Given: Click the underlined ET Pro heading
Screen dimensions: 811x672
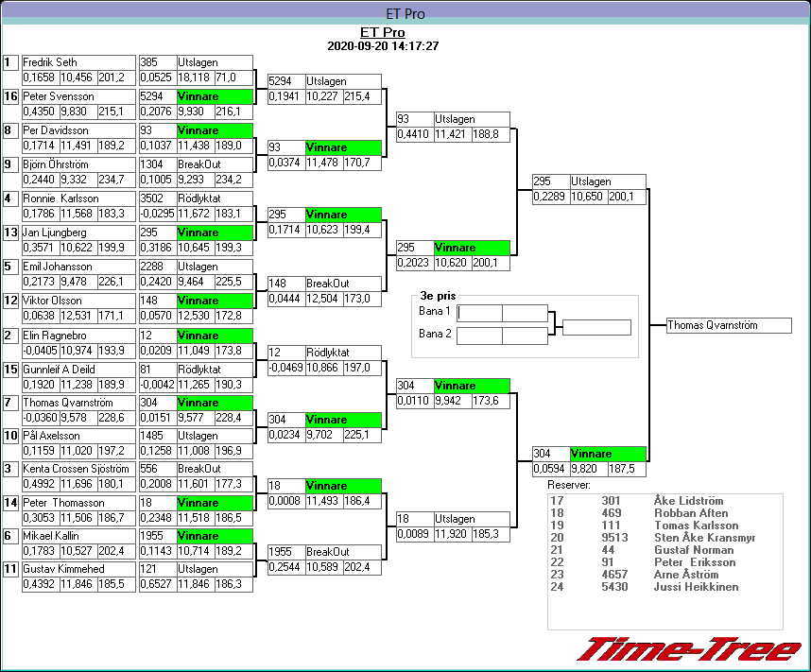Looking at the screenshot, I should coord(382,32).
